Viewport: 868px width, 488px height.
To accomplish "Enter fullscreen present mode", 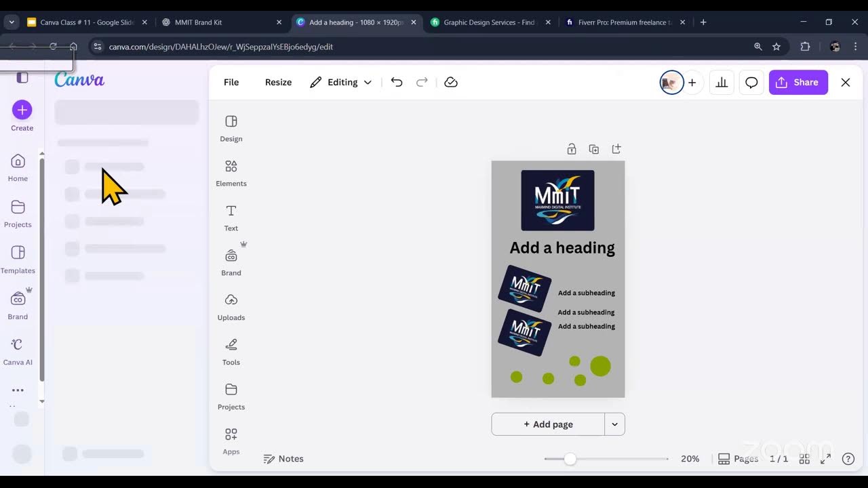I will point(826,459).
